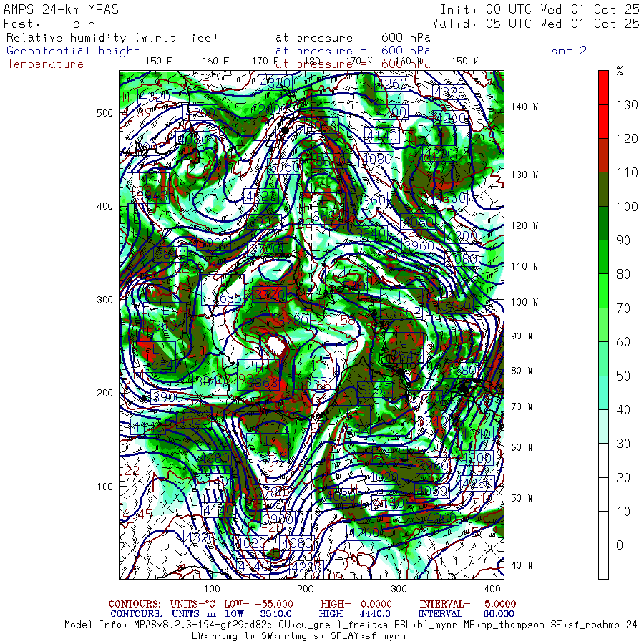Click the turquoise segment between 40 and 50
The height and width of the screenshot is (644, 644).
(x=603, y=393)
